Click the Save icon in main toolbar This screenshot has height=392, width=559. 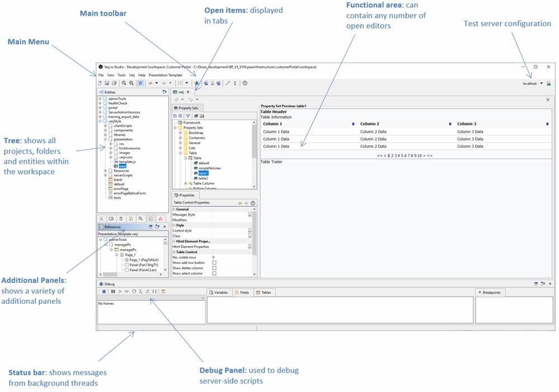pos(107,83)
